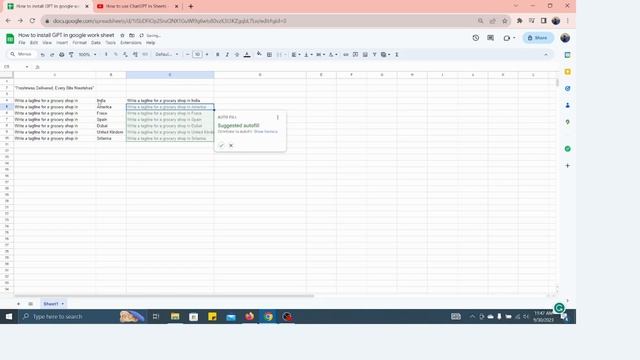The height and width of the screenshot is (360, 640).
Task: Open the Format menu
Action: coord(79,42)
